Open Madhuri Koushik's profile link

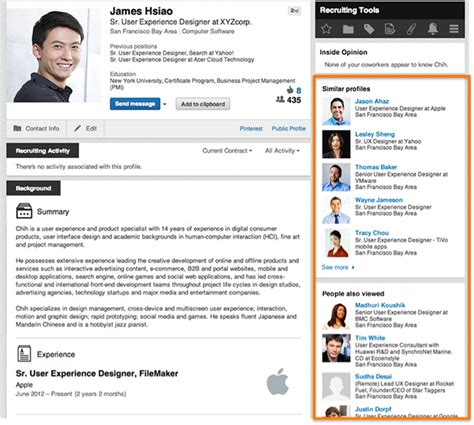[x=380, y=305]
